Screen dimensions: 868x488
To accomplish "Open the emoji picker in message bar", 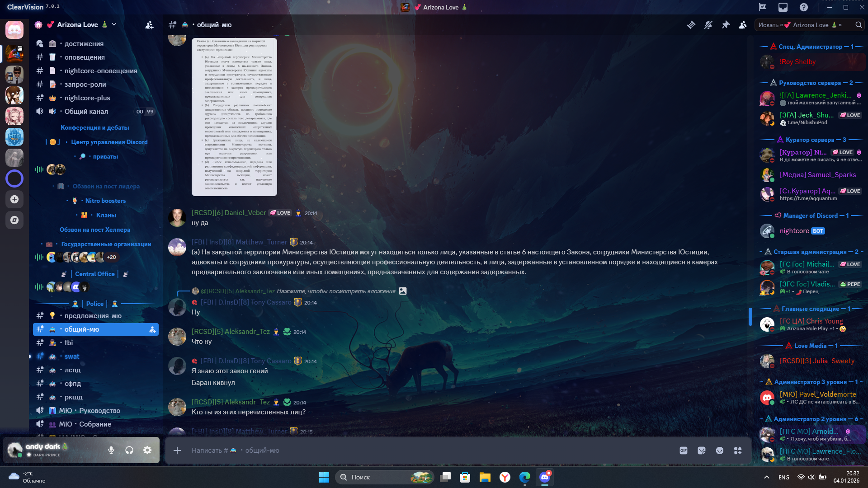I will tap(720, 450).
